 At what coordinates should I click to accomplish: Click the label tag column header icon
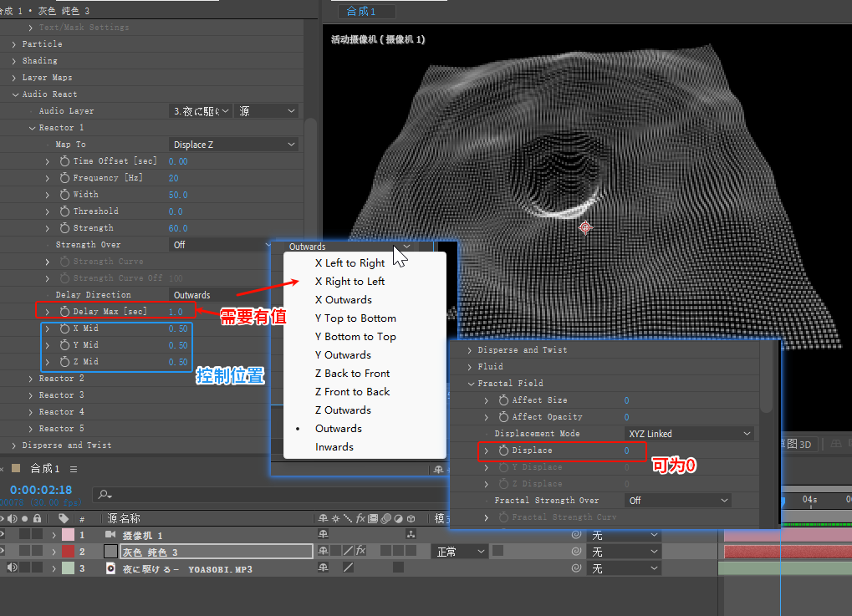pos(64,518)
